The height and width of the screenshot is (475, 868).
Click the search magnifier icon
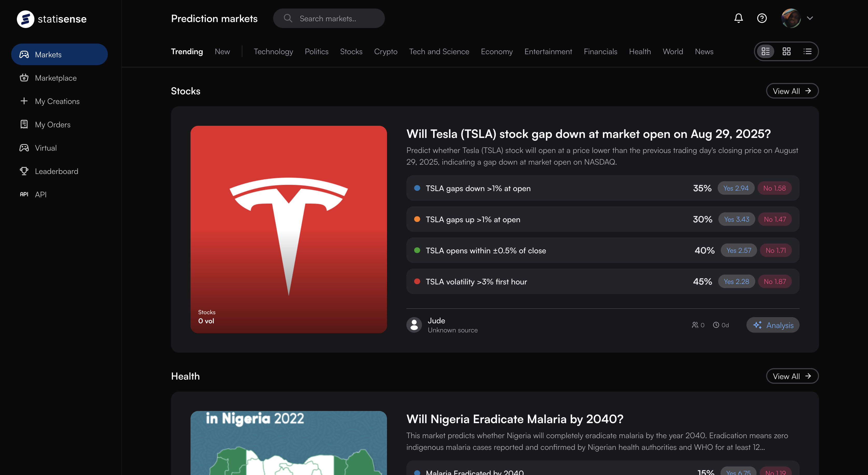[x=288, y=18]
